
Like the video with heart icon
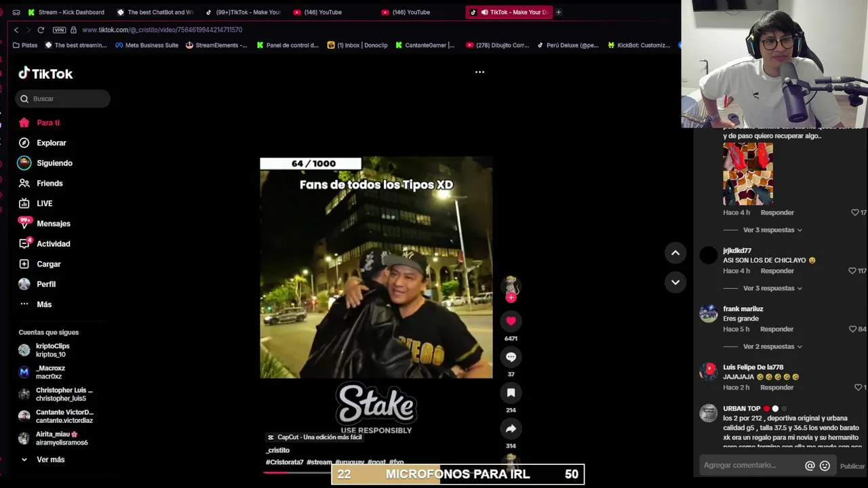(x=511, y=321)
